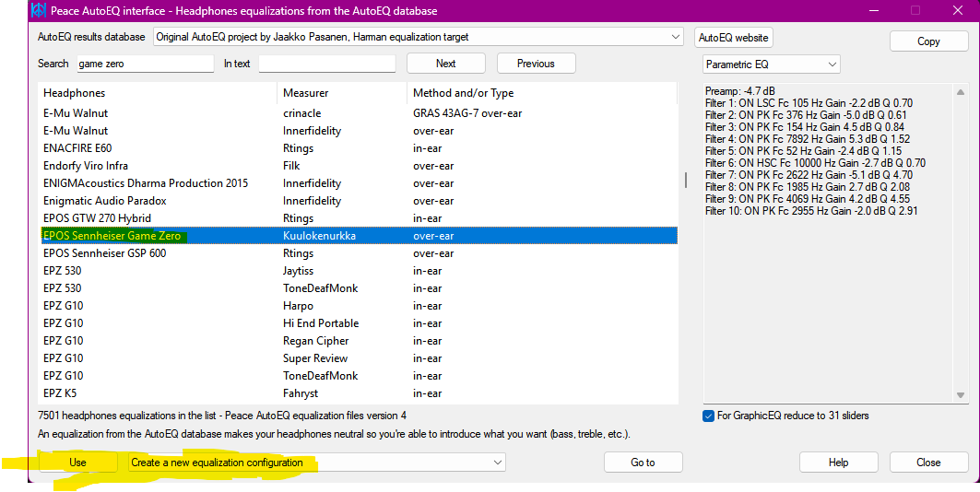The image size is (980, 492).
Task: Open the Parametric EQ format dropdown
Action: (x=772, y=64)
